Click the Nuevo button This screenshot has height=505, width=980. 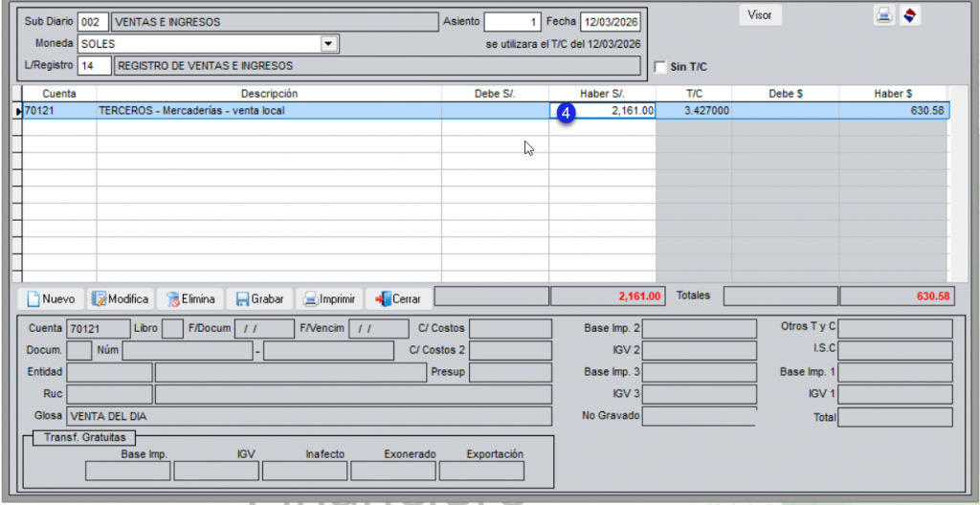pyautogui.click(x=52, y=299)
